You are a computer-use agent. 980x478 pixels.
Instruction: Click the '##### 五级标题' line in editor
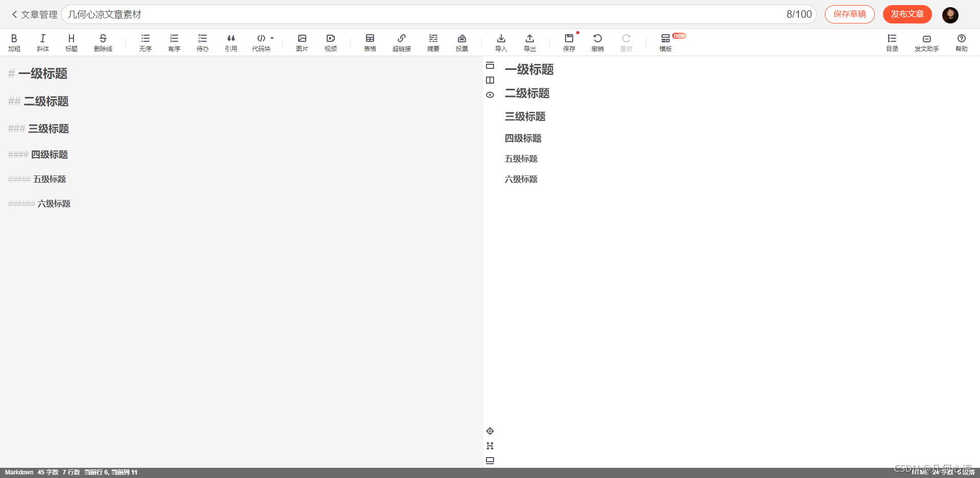tap(37, 179)
